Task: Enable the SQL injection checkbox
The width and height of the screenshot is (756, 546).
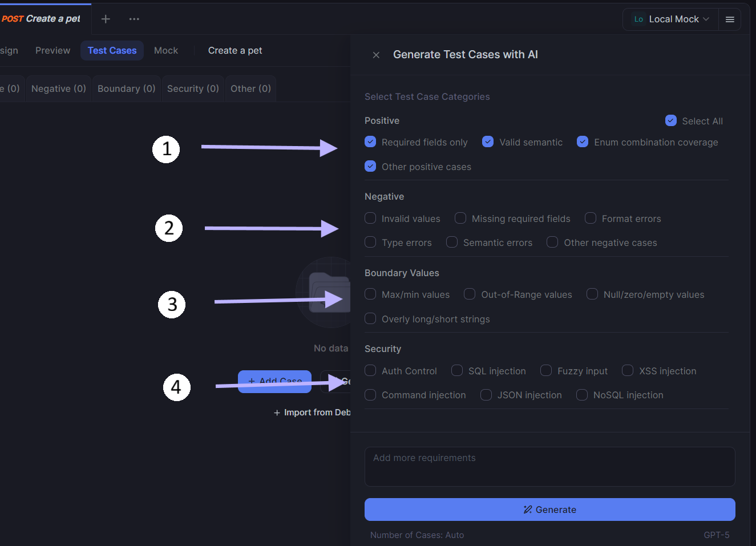Action: point(457,371)
